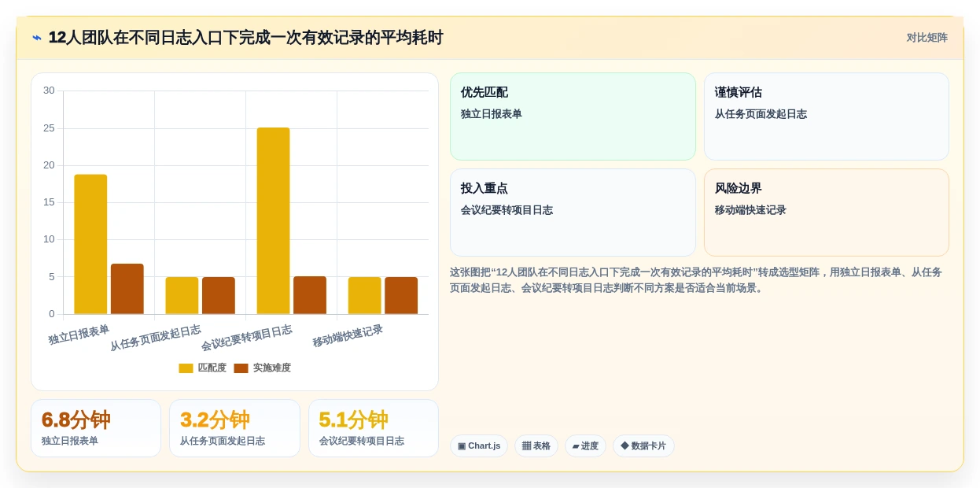Click the diamond icon in 数据卡片 chip
Image resolution: width=980 pixels, height=488 pixels.
(624, 445)
